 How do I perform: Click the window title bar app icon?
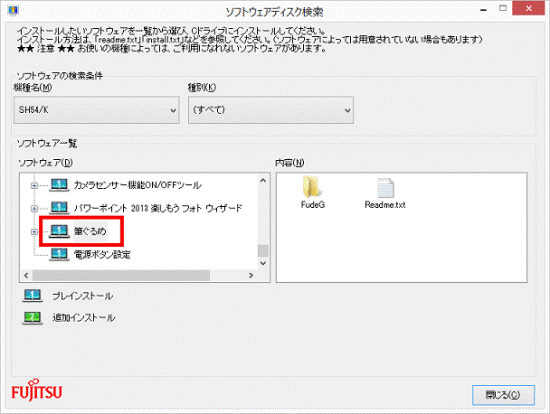(x=13, y=10)
